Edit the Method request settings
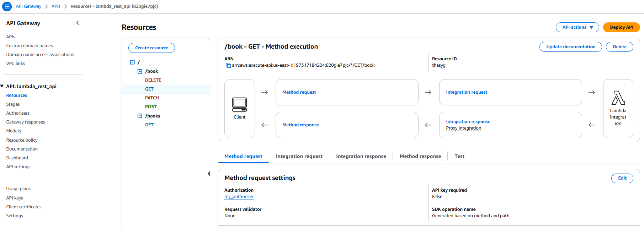Viewport: 644px width, 230px height. click(622, 178)
